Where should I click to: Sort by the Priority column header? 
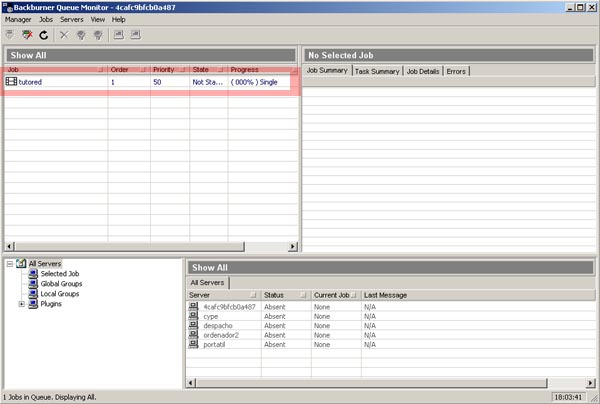click(x=170, y=70)
